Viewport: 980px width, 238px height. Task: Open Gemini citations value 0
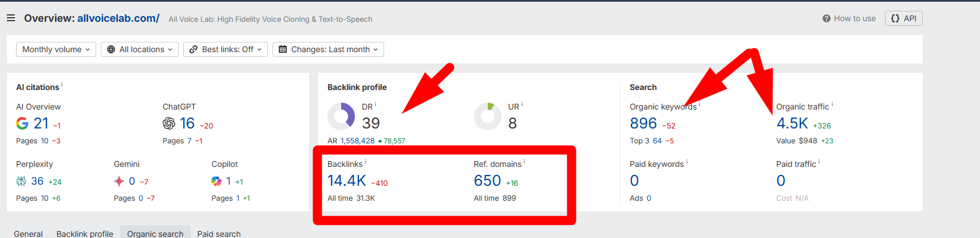132,181
